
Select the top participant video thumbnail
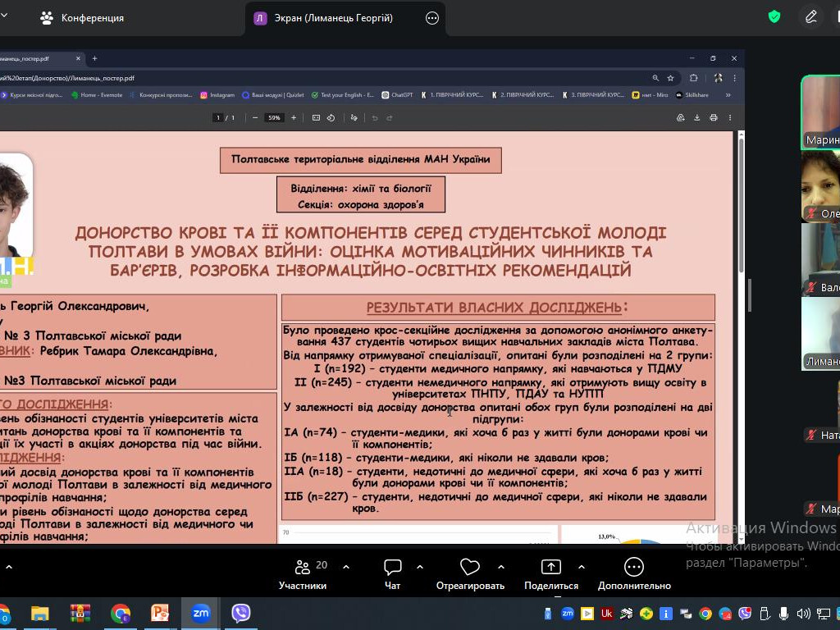coord(820,112)
